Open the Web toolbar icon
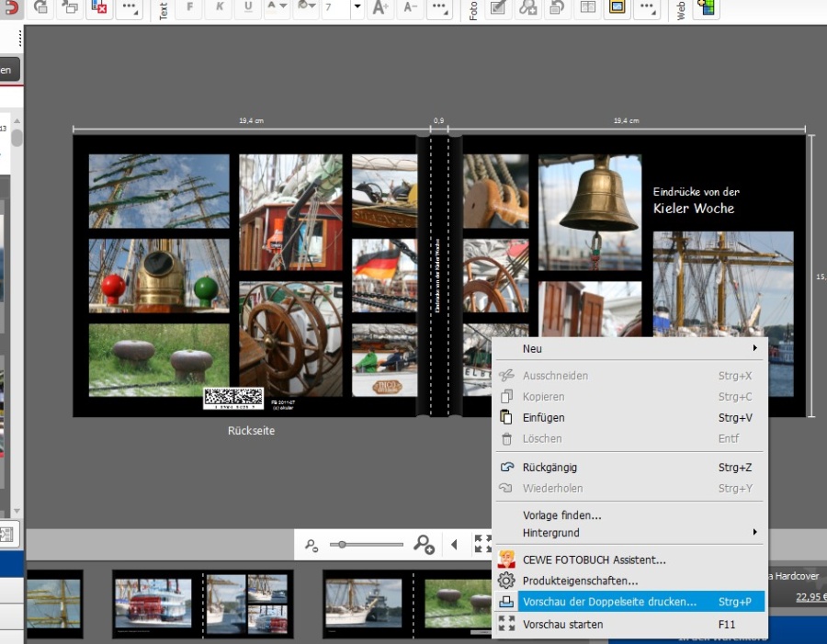Image resolution: width=827 pixels, height=644 pixels. (x=706, y=8)
